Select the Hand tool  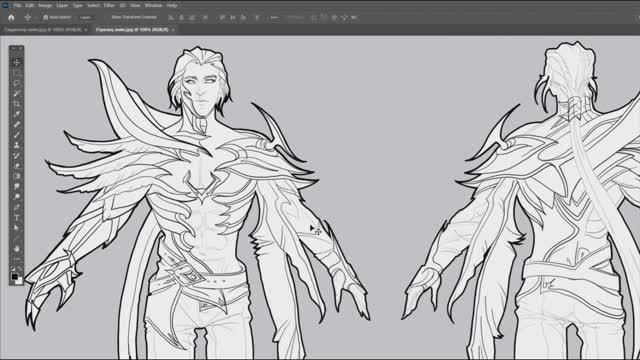[x=16, y=248]
